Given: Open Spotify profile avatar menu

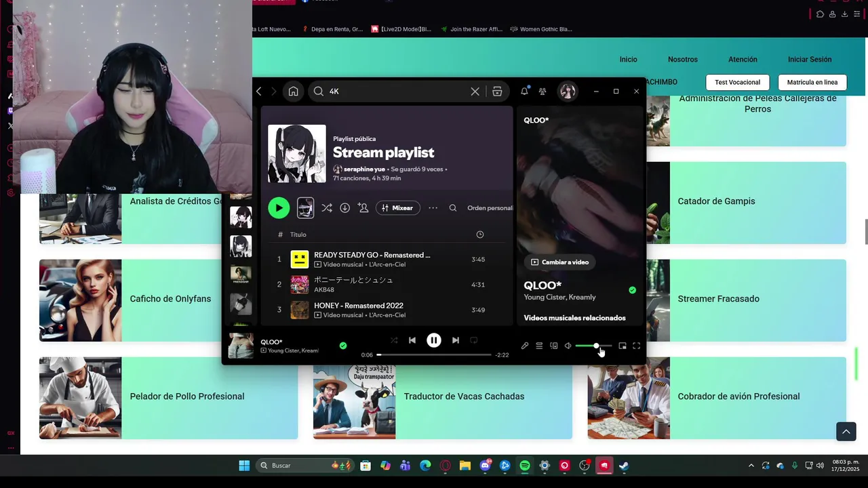Looking at the screenshot, I should click(x=568, y=91).
